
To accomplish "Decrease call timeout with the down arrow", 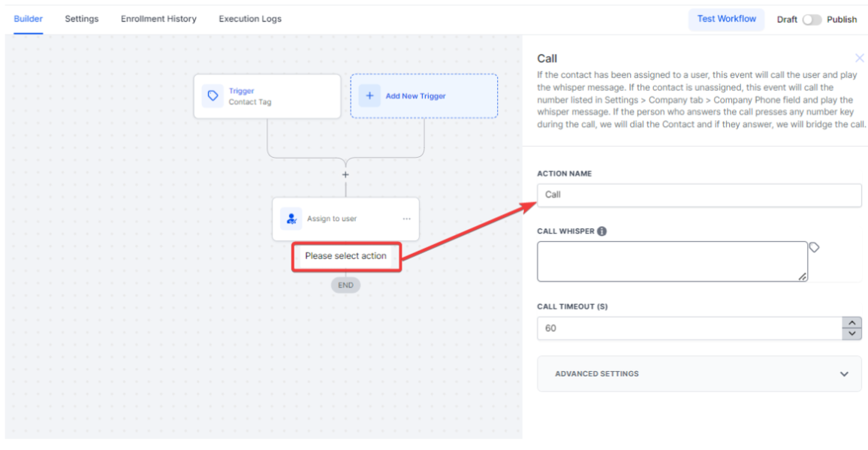I will 851,334.
